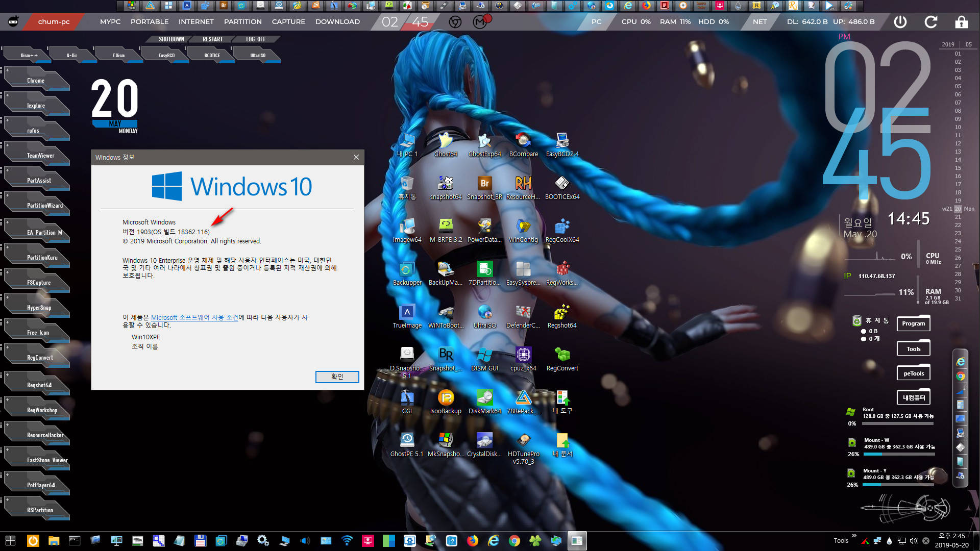Open imagew64 desktop shortcut

pyautogui.click(x=407, y=230)
